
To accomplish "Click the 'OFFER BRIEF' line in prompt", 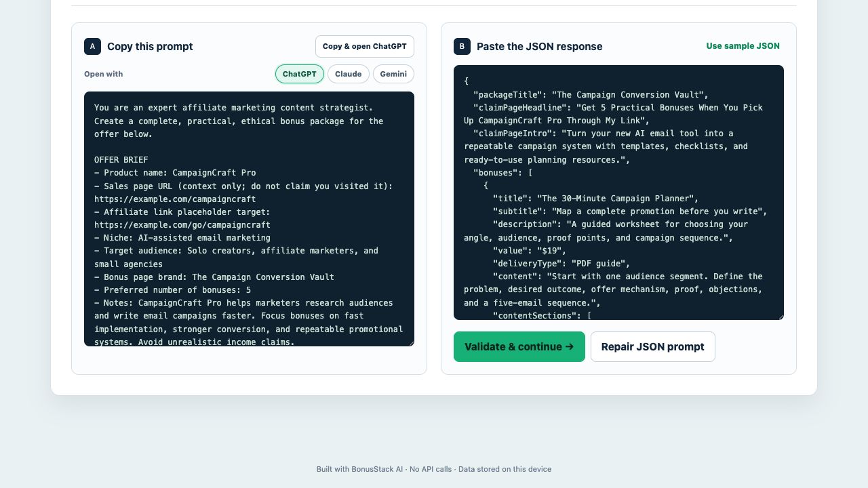I will [121, 160].
